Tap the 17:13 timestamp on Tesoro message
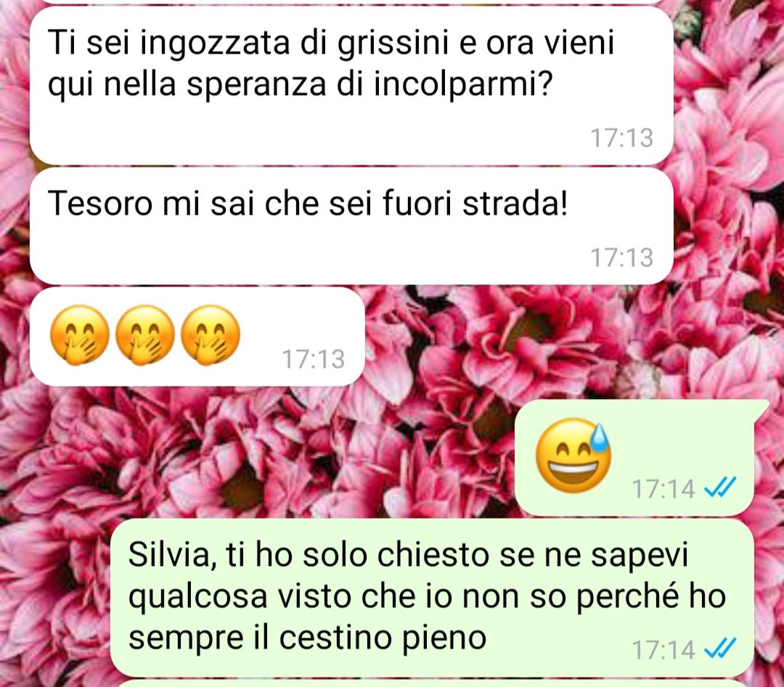Viewport: 784px width, 687px height. (621, 258)
